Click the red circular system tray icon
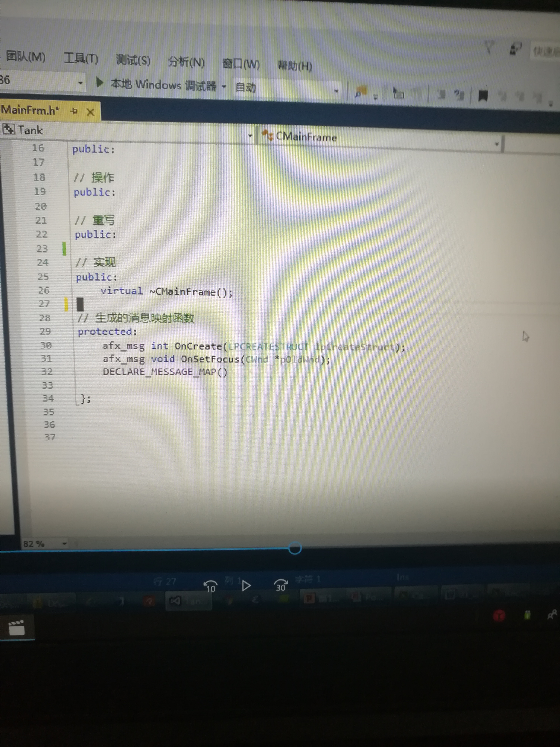The height and width of the screenshot is (747, 560). (x=499, y=616)
